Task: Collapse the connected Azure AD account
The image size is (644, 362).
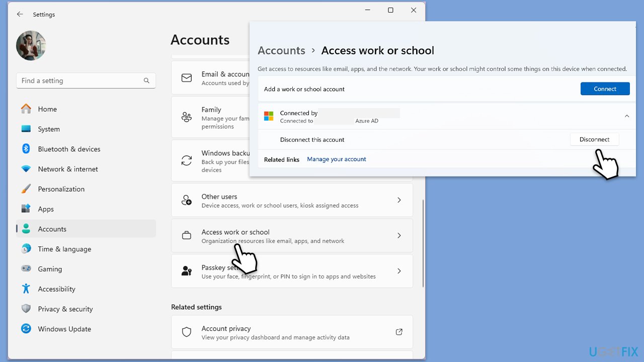Action: point(627,116)
